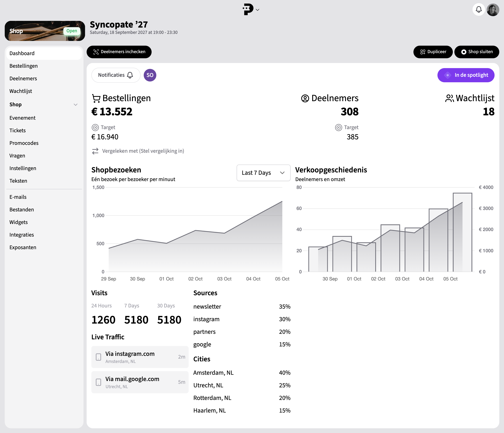The height and width of the screenshot is (433, 504).
Task: Click phone icon on instagram.com traffic row
Action: 98,357
